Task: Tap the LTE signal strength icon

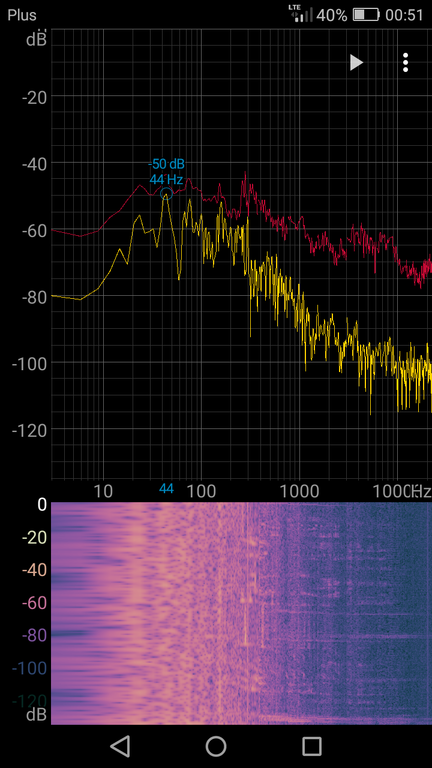Action: point(301,13)
